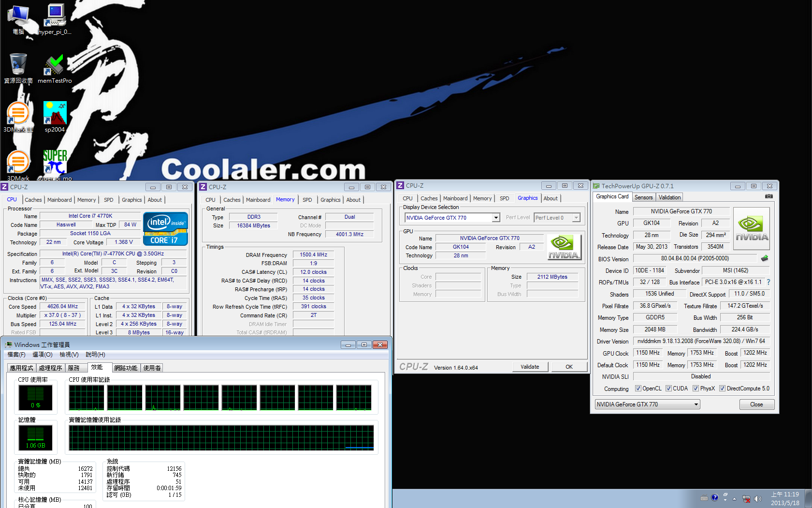Select SPD tab in the CPU-Z Memory window
812x508 pixels.
[x=307, y=200]
